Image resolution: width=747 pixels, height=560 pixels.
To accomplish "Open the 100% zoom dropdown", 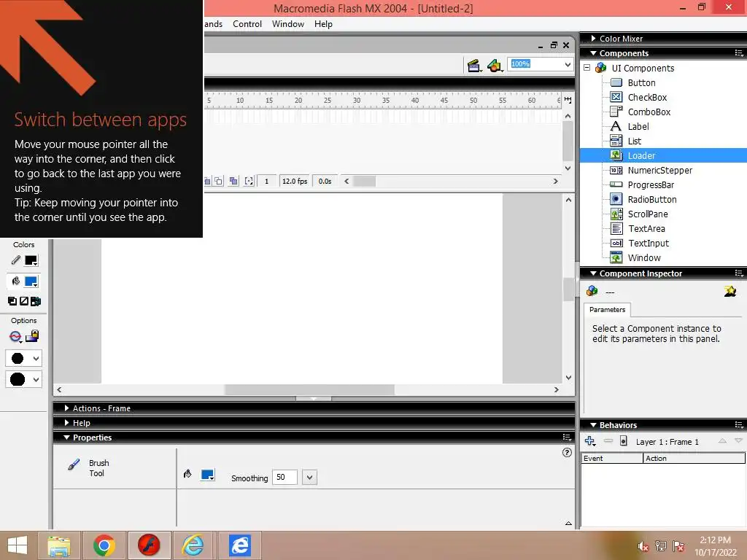I will point(568,64).
